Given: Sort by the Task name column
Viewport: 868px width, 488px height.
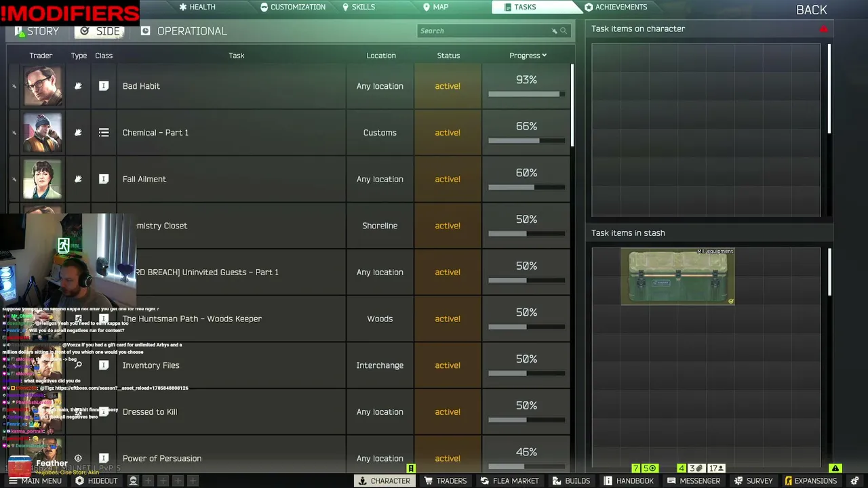Looking at the screenshot, I should pyautogui.click(x=236, y=56).
